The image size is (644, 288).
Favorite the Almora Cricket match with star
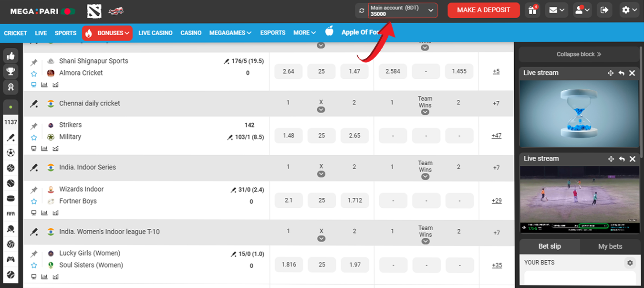(34, 74)
